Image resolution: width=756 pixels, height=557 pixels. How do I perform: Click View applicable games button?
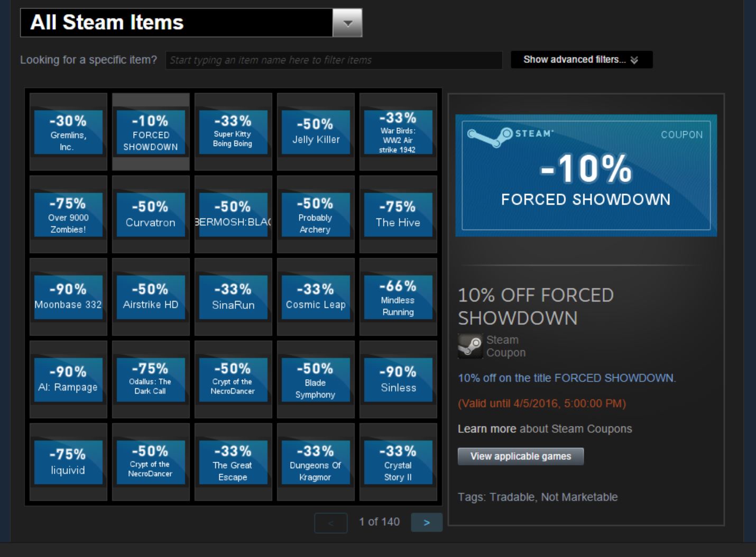pos(520,456)
